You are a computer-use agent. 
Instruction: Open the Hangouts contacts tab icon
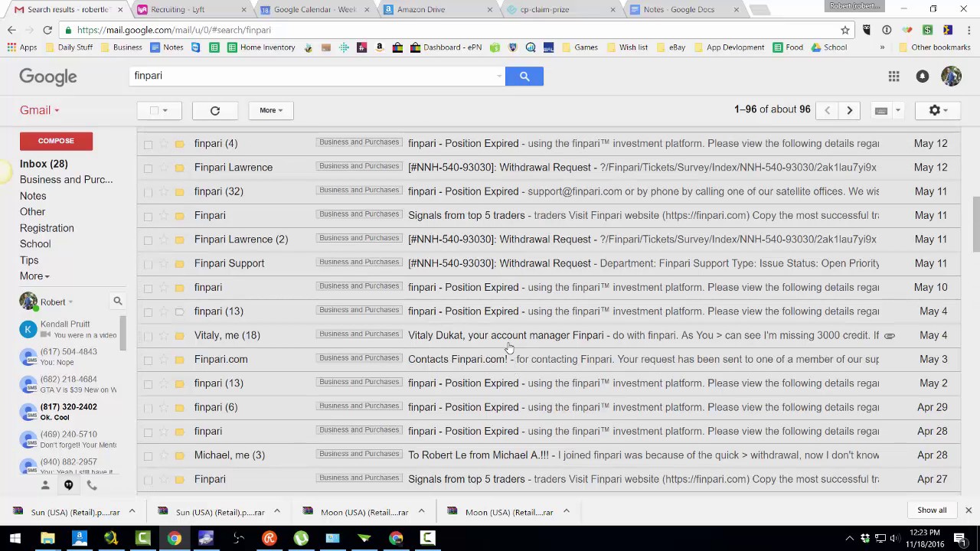point(45,485)
